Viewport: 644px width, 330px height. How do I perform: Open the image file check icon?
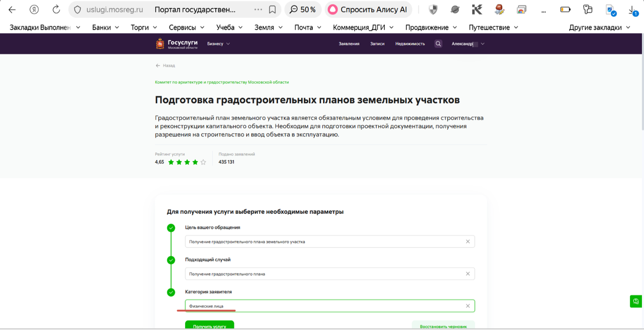[611, 10]
